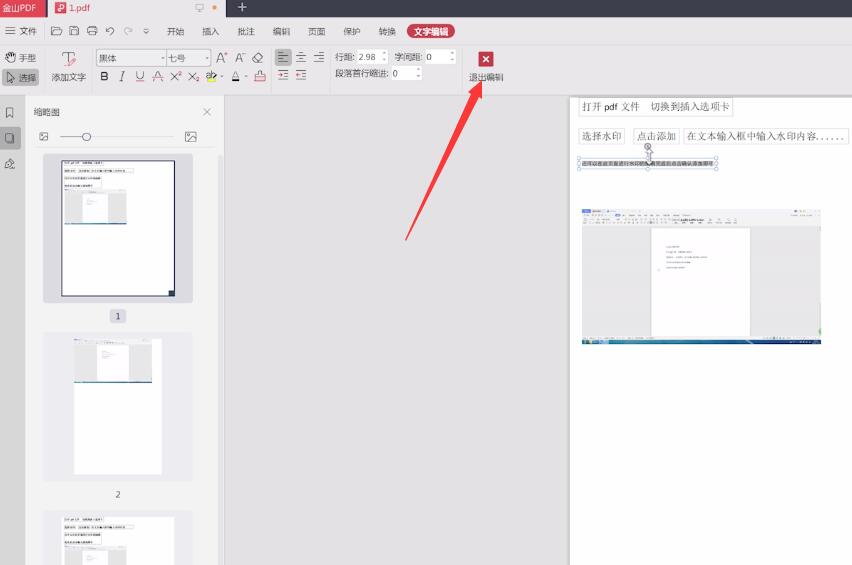Toggle italic formatting
The width and height of the screenshot is (852, 565).
click(122, 77)
